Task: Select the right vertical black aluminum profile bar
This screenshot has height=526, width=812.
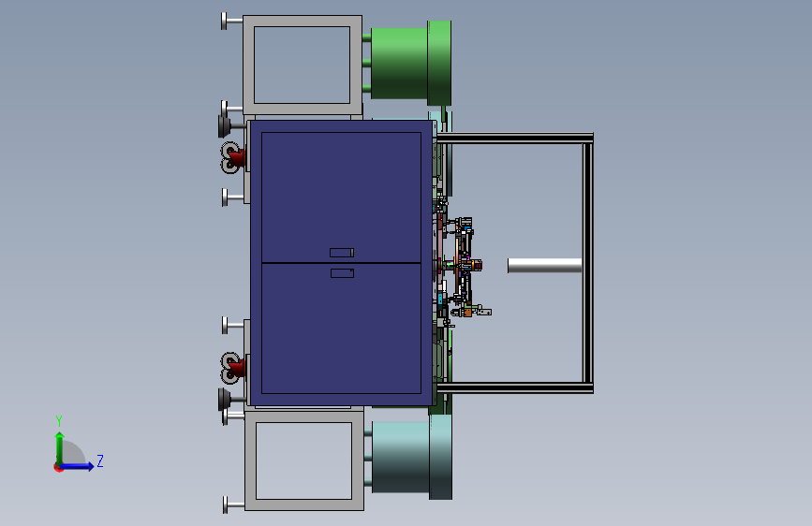Action: [x=588, y=263]
